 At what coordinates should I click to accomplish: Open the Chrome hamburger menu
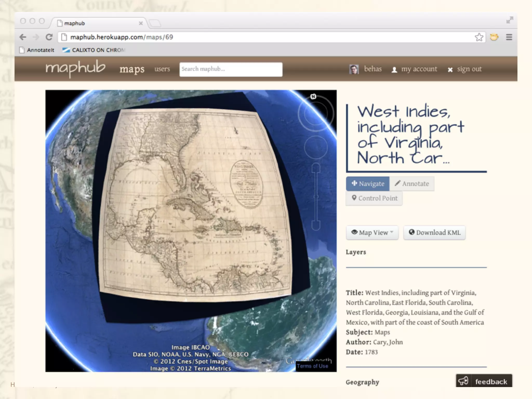point(509,37)
